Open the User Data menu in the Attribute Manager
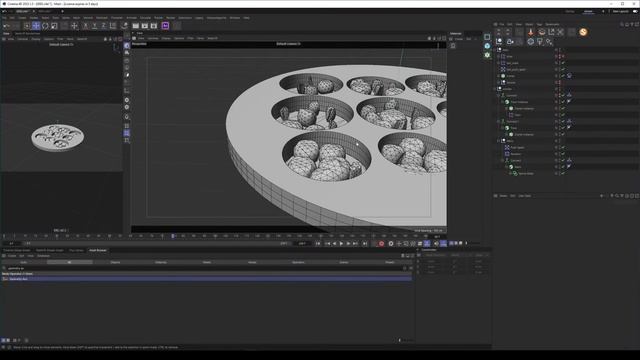The image size is (640, 360). pyautogui.click(x=524, y=196)
